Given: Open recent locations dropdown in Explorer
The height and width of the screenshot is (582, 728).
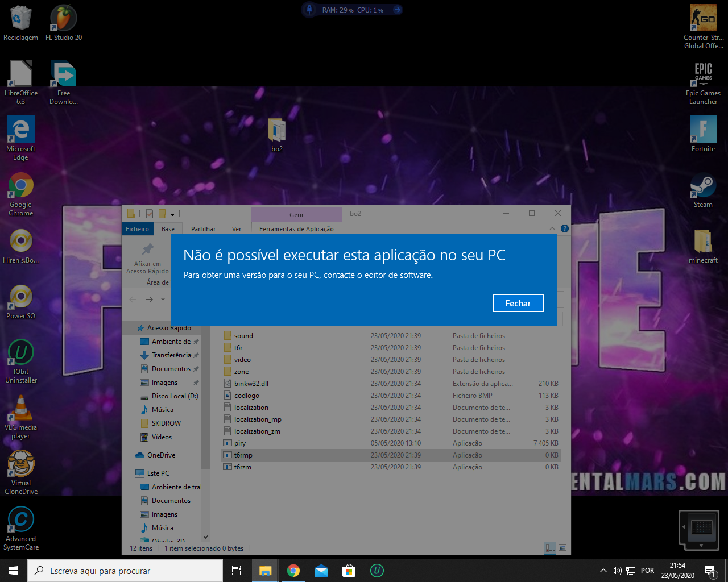Looking at the screenshot, I should [x=163, y=300].
